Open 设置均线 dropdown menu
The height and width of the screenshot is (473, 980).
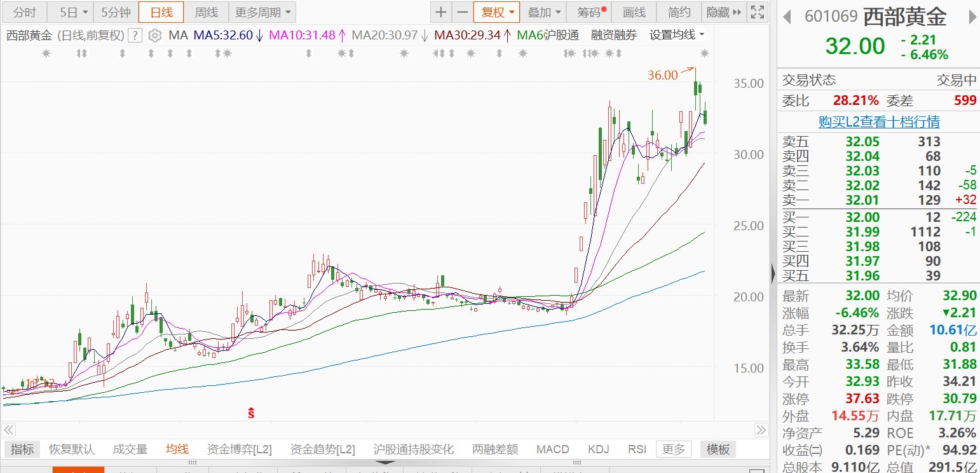[x=677, y=36]
